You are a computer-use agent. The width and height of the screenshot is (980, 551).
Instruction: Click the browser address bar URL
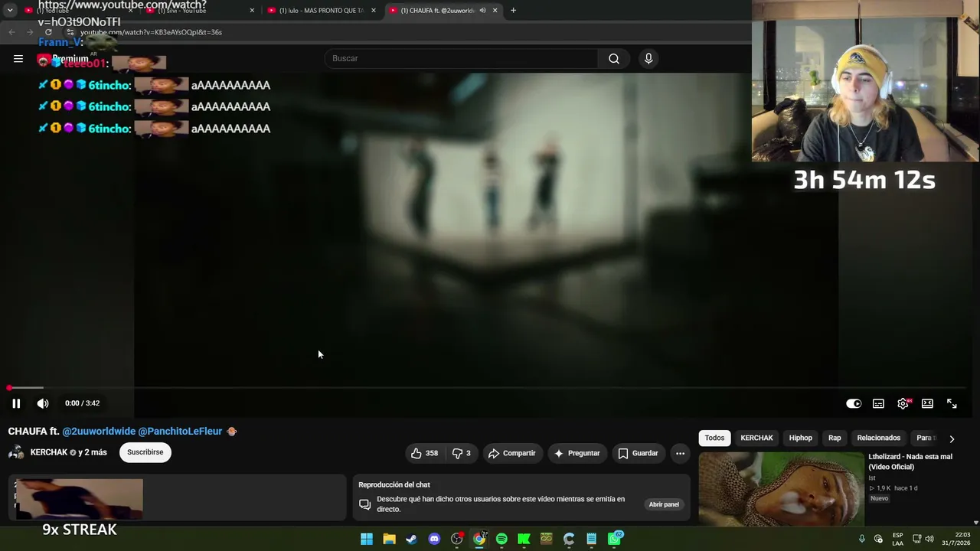[x=151, y=32]
